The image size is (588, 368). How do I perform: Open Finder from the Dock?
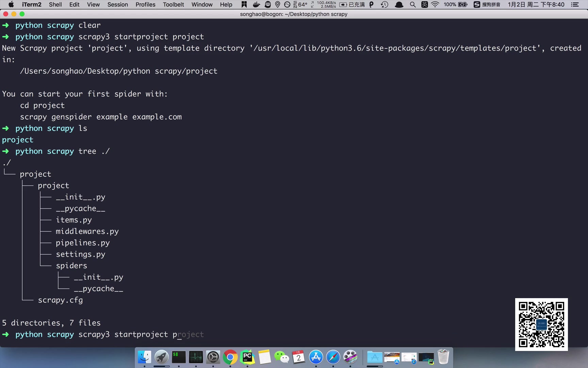coord(144,357)
